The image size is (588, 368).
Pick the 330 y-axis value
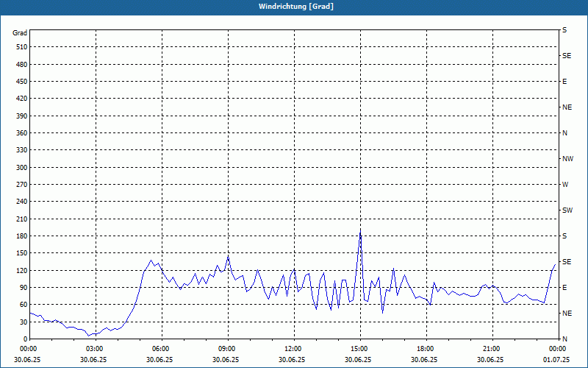(x=22, y=150)
